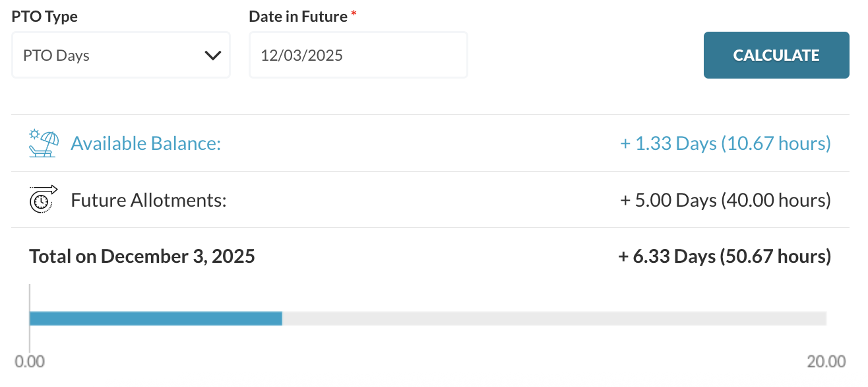Click the blue filled portion of progress bar
The image size is (868, 387).
click(x=156, y=318)
